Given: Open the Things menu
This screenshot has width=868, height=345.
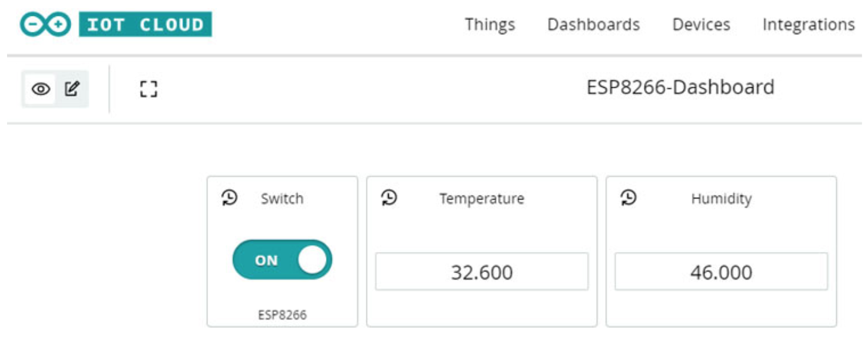Looking at the screenshot, I should (490, 25).
